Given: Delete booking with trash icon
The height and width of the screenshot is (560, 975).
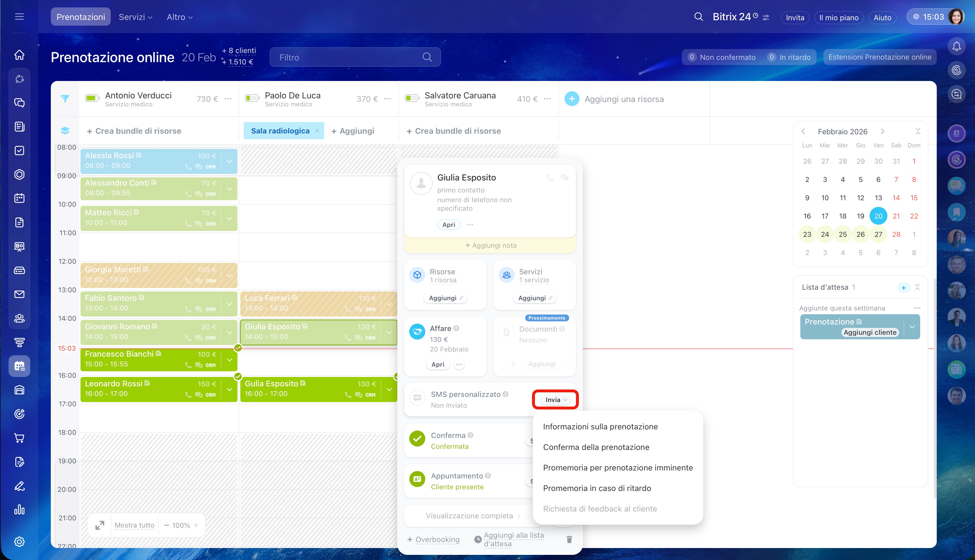Looking at the screenshot, I should click(x=569, y=539).
